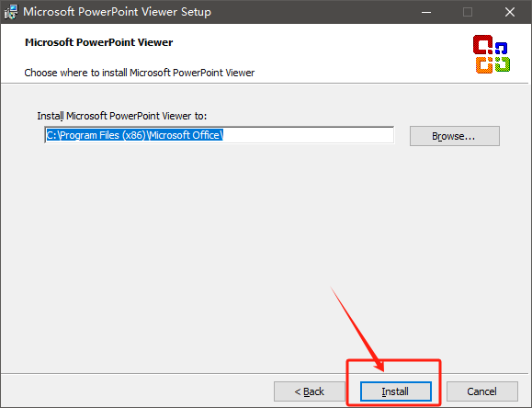Click the "Choose where to install" subtitle text

click(139, 73)
